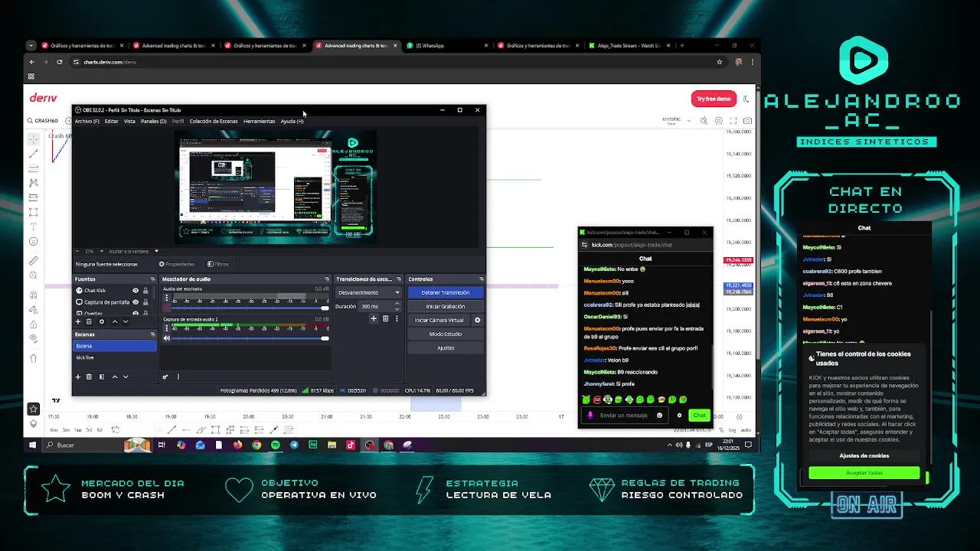Select the trend line tool in Deriv sidebar
980x551 pixels.
click(34, 154)
